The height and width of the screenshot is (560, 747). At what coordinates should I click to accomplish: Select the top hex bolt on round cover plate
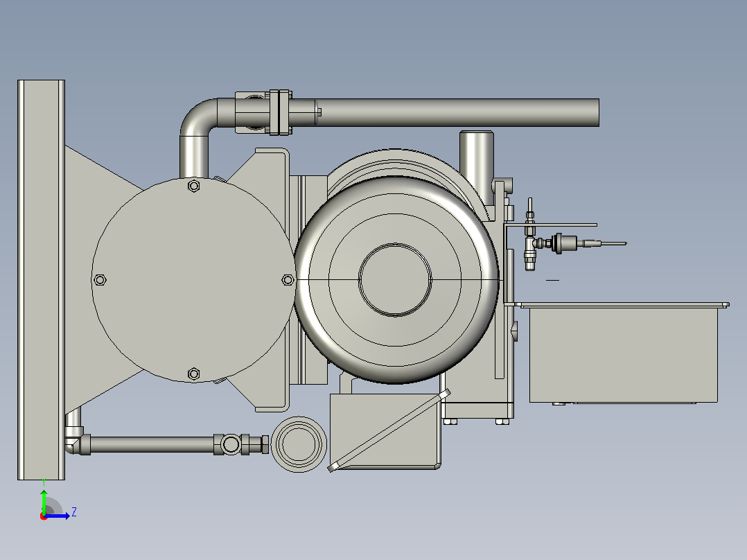point(193,185)
